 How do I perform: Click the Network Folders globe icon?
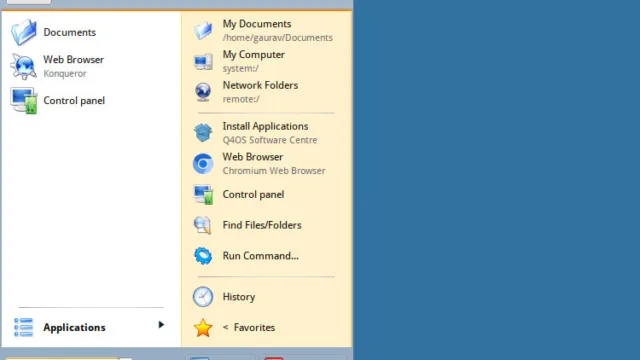[203, 92]
